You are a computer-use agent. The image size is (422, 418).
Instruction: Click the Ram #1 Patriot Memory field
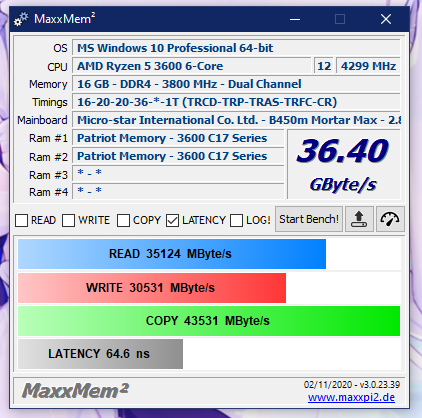tap(178, 138)
